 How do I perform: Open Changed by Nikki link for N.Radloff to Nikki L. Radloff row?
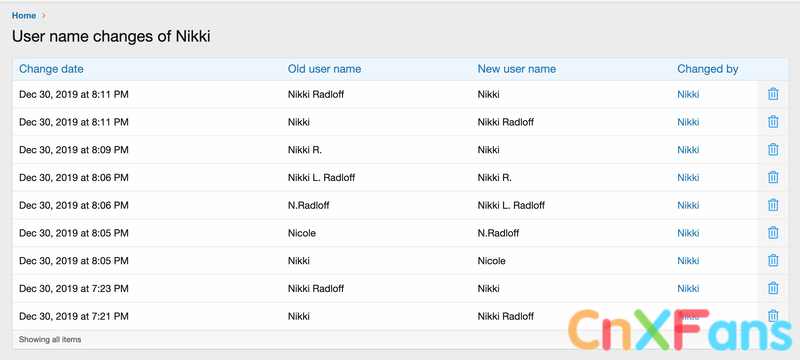pos(688,205)
